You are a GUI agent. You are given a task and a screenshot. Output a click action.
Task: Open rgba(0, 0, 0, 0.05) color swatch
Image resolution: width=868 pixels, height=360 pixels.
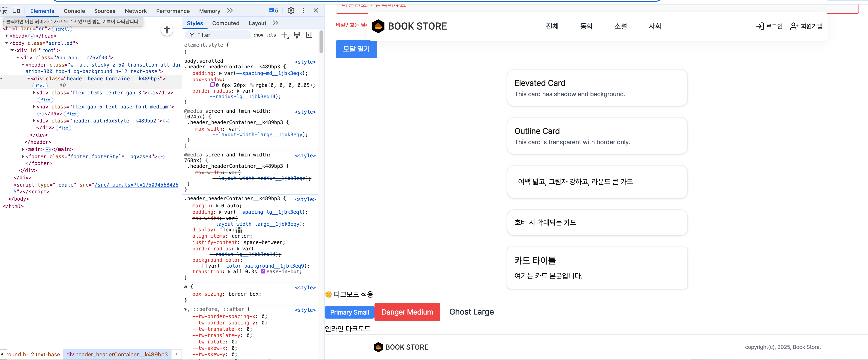click(x=252, y=85)
